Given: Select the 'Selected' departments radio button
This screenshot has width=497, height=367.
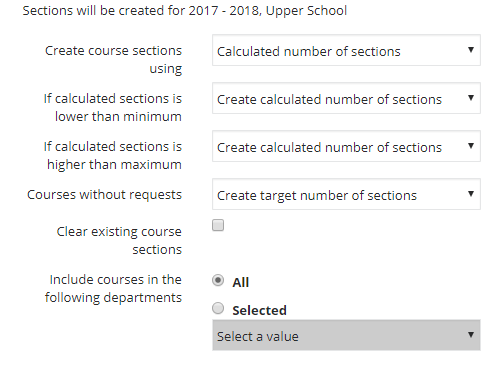Looking at the screenshot, I should [x=218, y=308].
